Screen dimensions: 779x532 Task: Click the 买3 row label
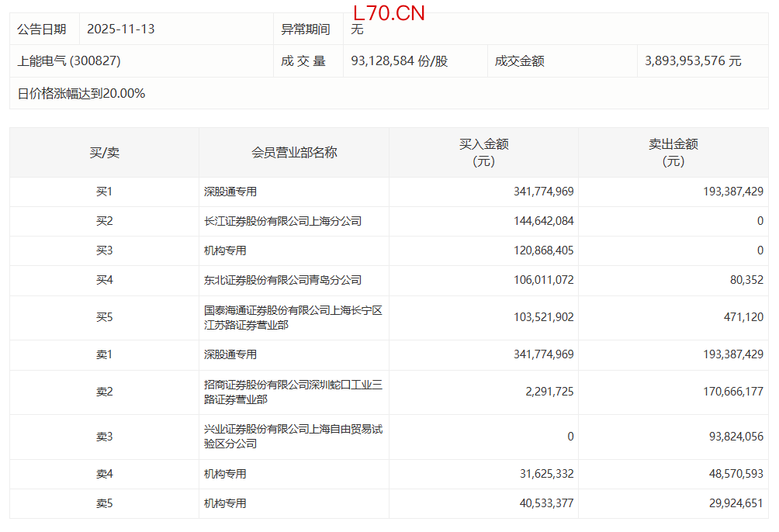pos(104,250)
